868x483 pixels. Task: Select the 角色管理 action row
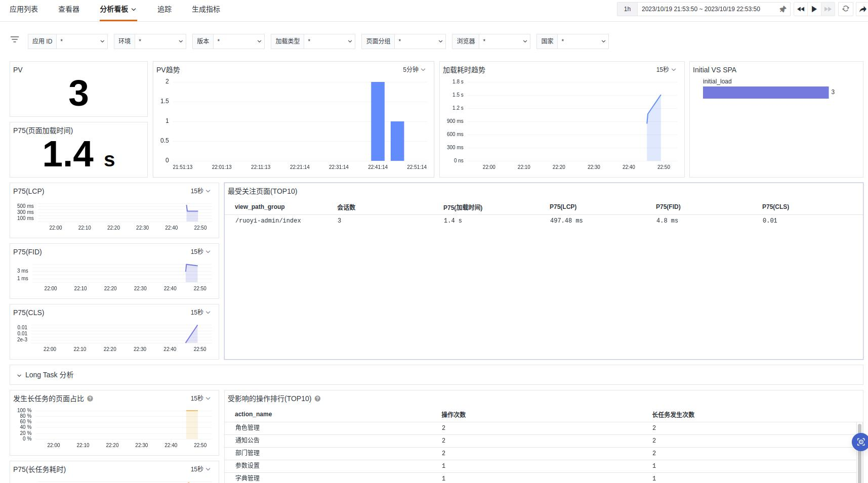pyautogui.click(x=541, y=428)
